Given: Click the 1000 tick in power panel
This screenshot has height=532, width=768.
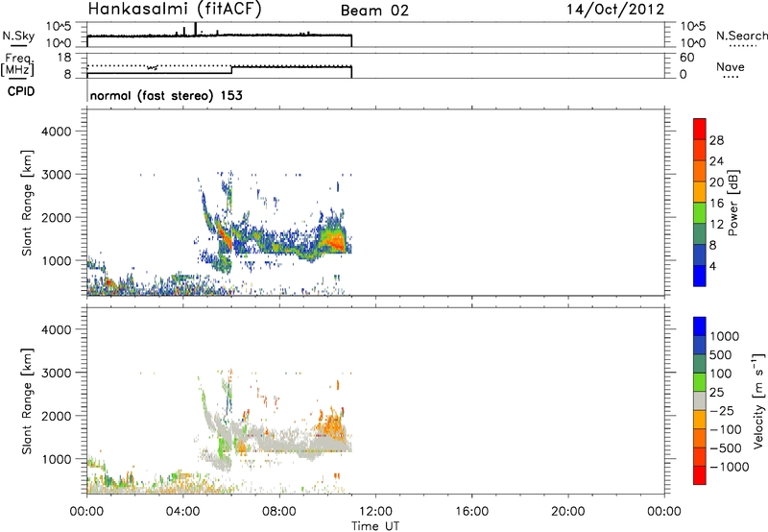Looking at the screenshot, I should tap(57, 260).
